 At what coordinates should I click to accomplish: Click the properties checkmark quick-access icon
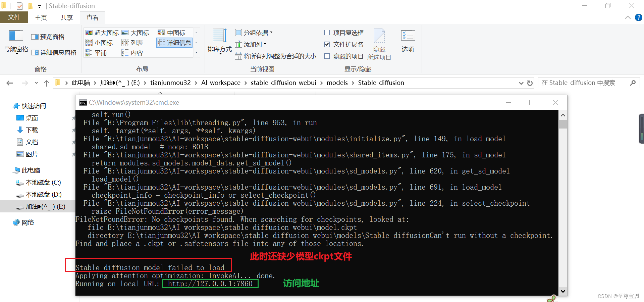19,6
